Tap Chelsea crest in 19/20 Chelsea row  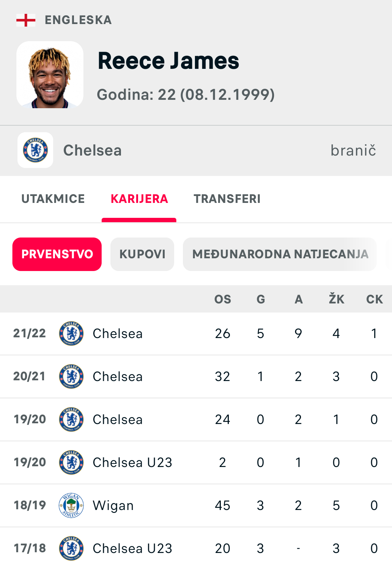71,419
